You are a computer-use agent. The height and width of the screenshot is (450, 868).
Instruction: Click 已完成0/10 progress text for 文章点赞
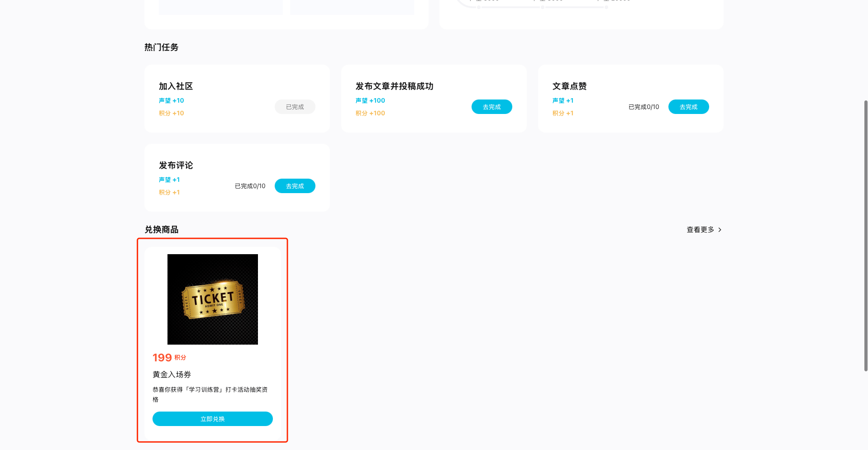pyautogui.click(x=644, y=107)
